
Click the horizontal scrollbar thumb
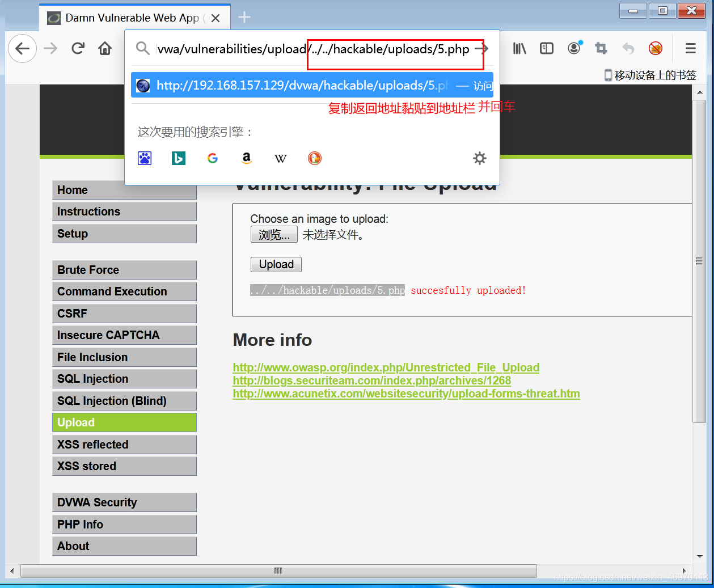point(278,570)
